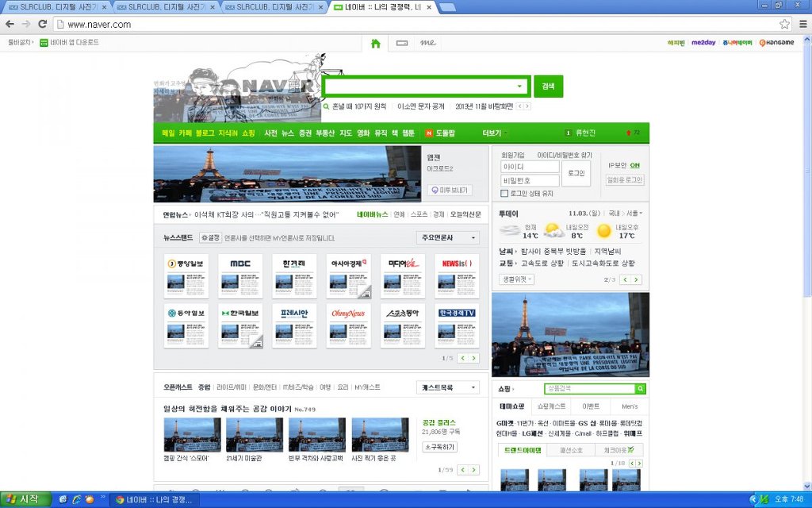Open the 캐스트목록 dropdown
Screen dimensions: 812x508
[448, 387]
